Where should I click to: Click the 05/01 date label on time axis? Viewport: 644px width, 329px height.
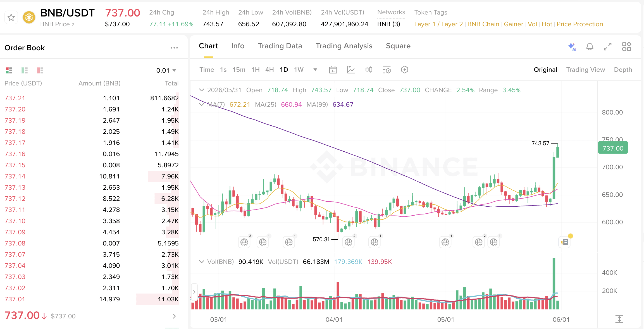446,320
